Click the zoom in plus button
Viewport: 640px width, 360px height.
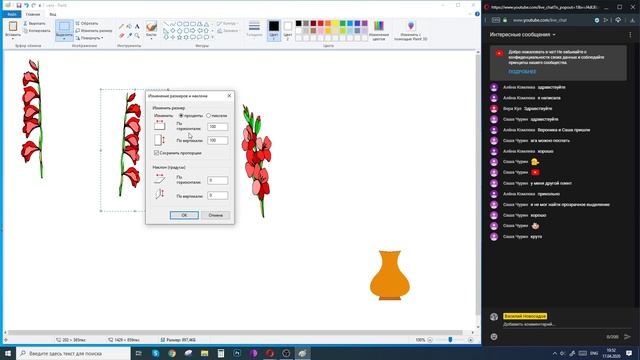[x=471, y=340]
